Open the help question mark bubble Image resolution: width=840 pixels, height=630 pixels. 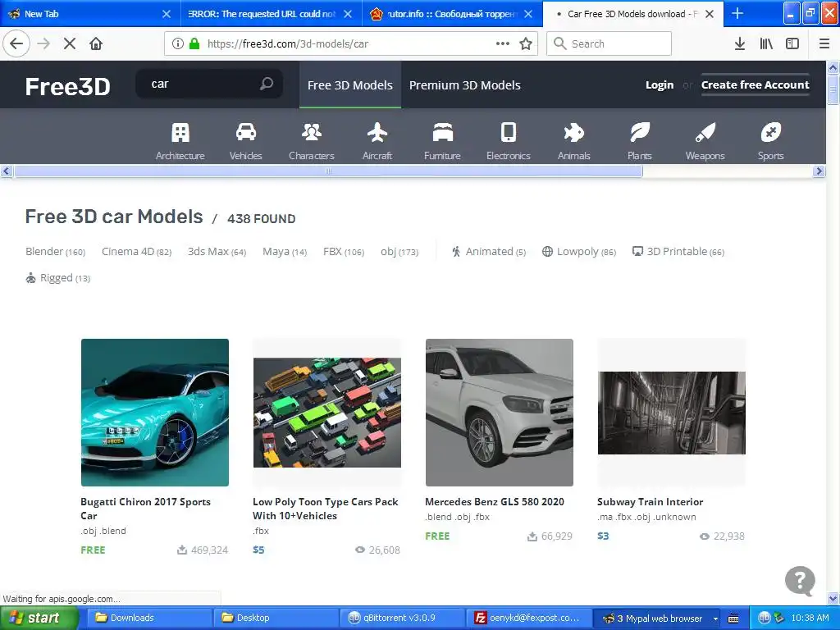800,580
